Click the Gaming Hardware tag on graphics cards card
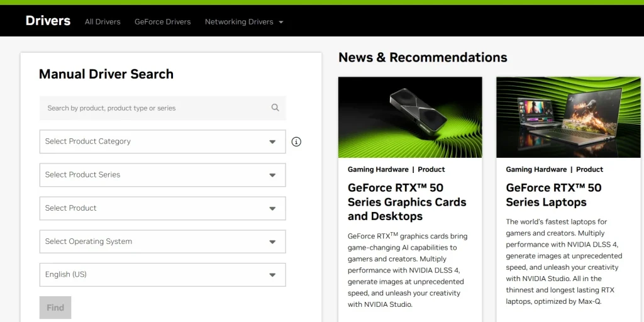 pyautogui.click(x=377, y=169)
